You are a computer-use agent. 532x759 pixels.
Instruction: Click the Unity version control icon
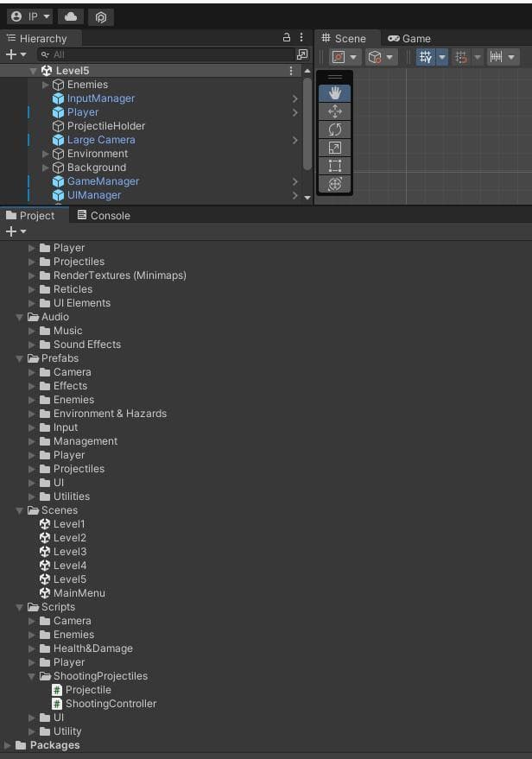[x=101, y=17]
